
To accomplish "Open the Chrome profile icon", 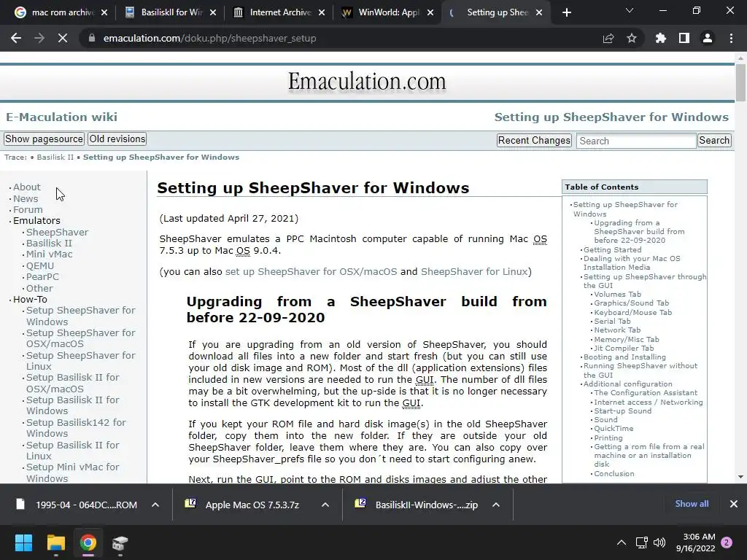I will (x=708, y=38).
